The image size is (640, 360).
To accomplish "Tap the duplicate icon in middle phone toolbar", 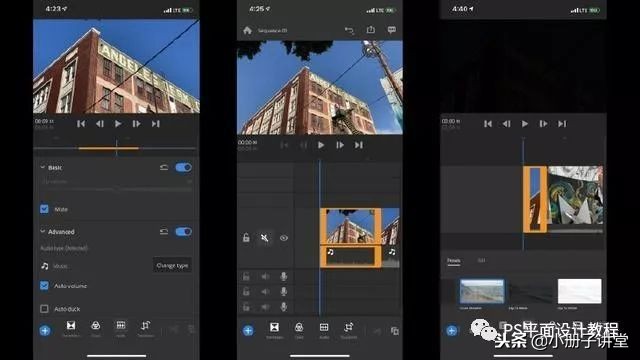I will [x=395, y=331].
